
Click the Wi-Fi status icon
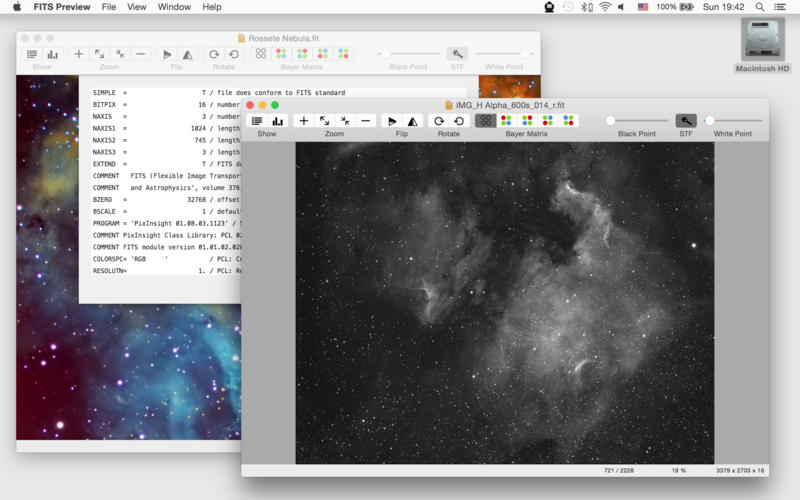(605, 7)
